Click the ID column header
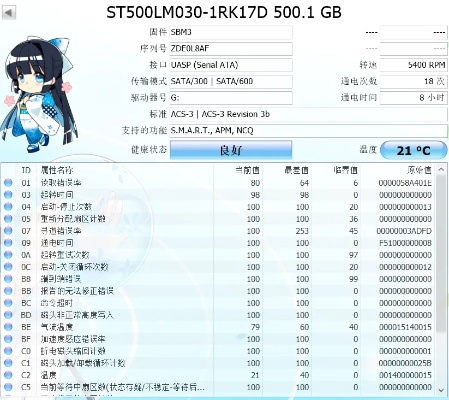This screenshot has width=449, height=400. (x=26, y=170)
